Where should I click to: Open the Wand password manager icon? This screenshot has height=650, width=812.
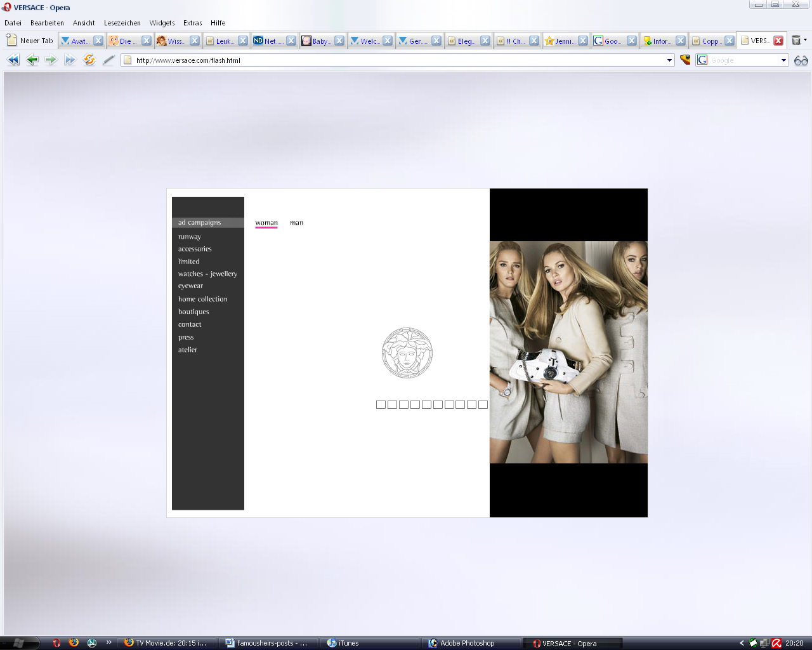coord(685,60)
